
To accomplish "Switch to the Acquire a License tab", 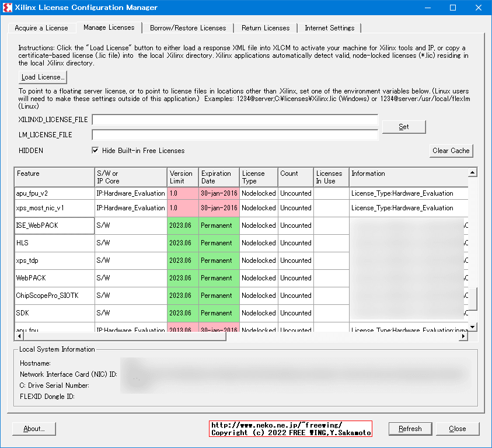I will click(x=41, y=28).
